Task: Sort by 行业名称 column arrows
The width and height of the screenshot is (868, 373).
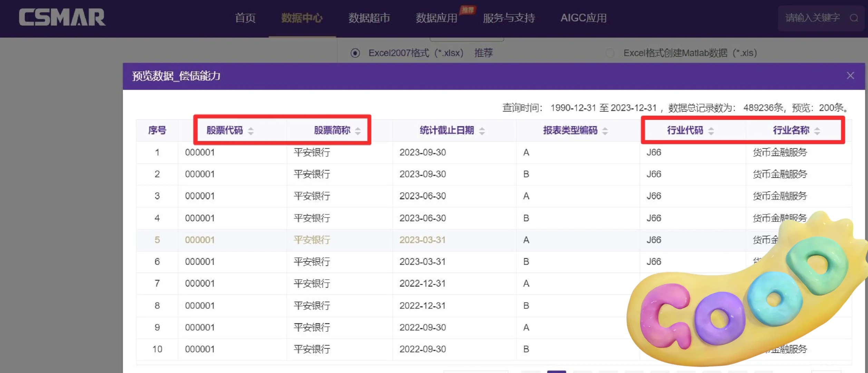Action: point(817,131)
